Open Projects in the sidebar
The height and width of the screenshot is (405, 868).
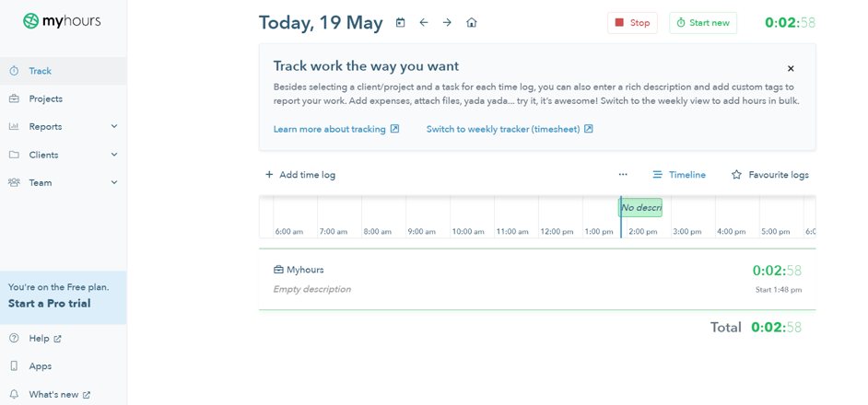point(45,98)
